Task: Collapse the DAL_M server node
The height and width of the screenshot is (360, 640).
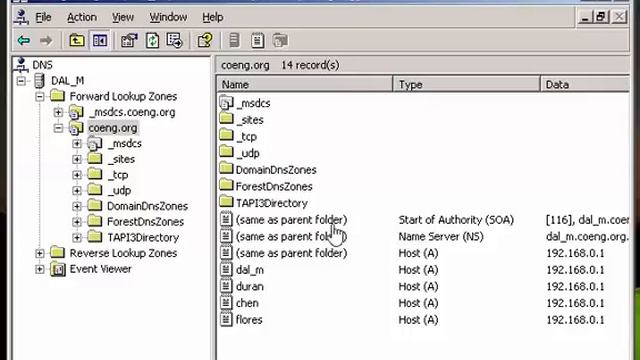Action: (x=21, y=81)
